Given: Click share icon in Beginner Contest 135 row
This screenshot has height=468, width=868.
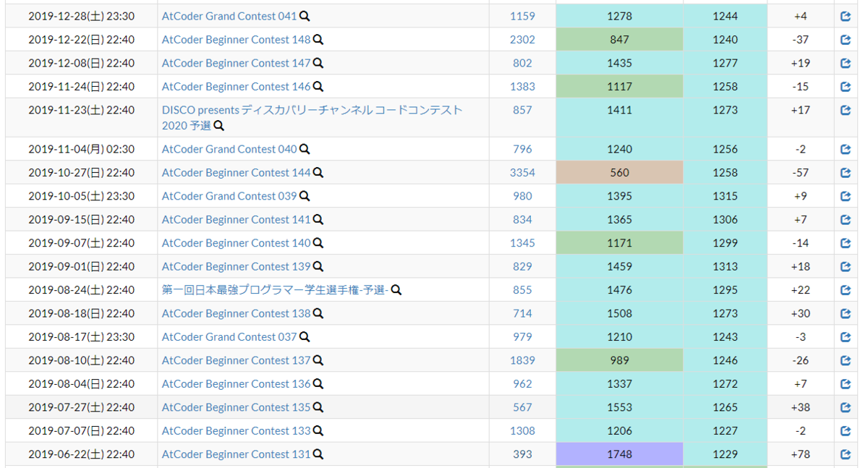Looking at the screenshot, I should [846, 408].
